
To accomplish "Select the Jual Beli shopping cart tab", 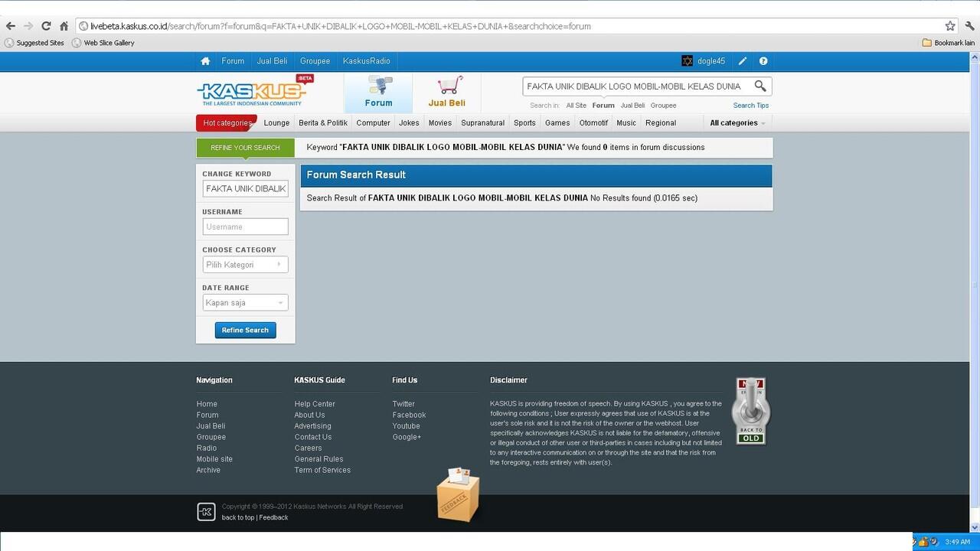I will pyautogui.click(x=446, y=93).
